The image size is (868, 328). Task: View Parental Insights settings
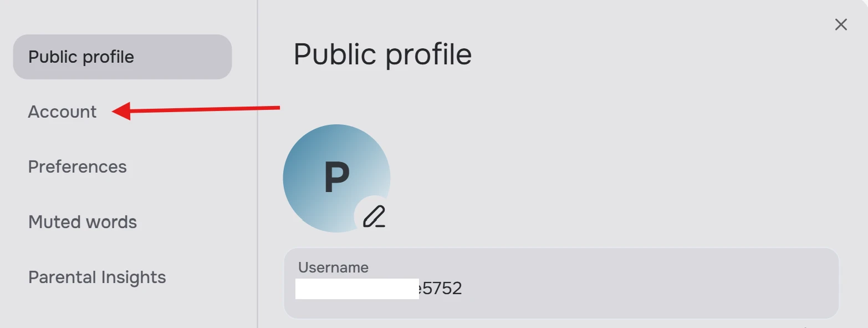pos(97,277)
